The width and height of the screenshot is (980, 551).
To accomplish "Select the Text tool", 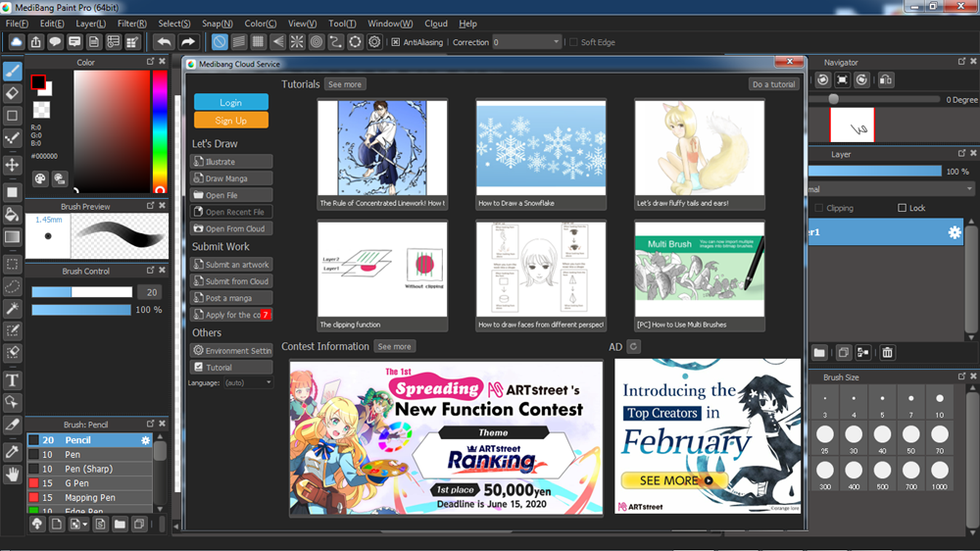I will (12, 380).
